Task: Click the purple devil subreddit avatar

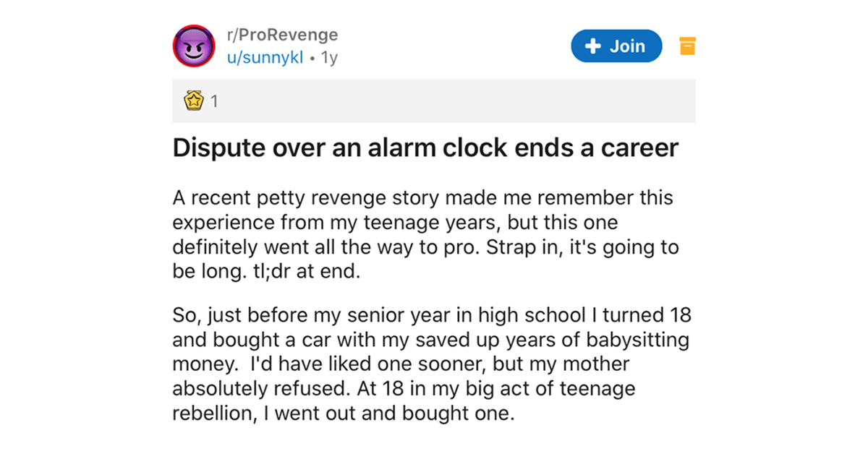Action: pyautogui.click(x=192, y=47)
